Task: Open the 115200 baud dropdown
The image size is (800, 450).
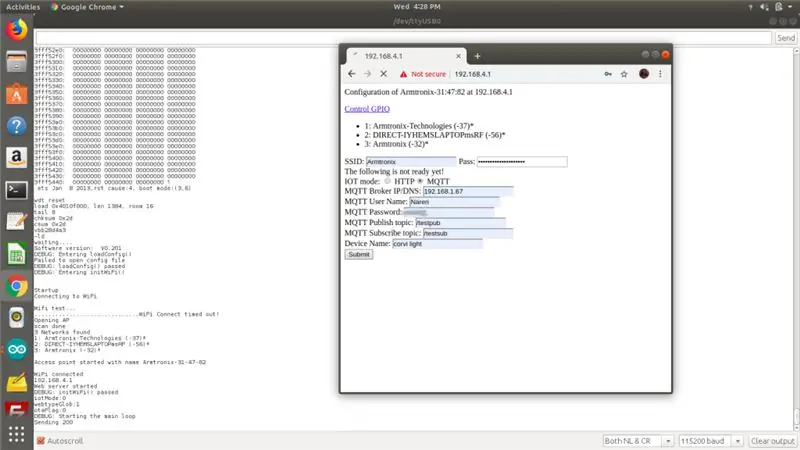Action: [711, 441]
